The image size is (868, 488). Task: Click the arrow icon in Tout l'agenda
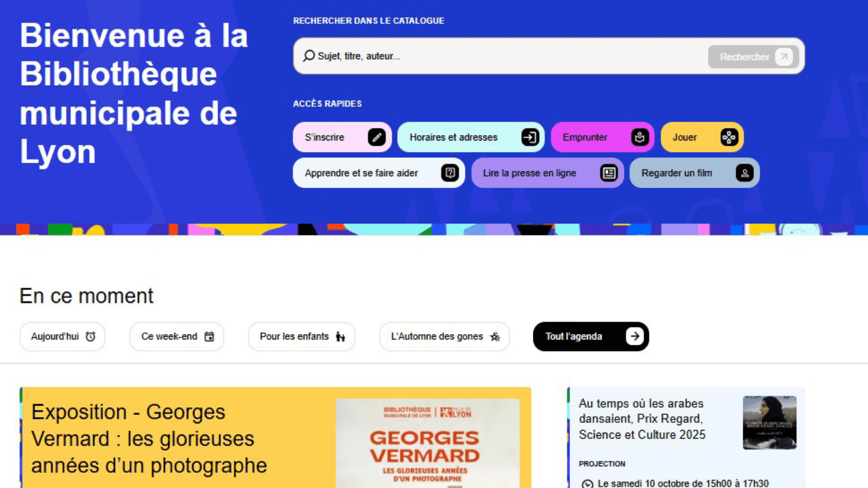pyautogui.click(x=634, y=336)
